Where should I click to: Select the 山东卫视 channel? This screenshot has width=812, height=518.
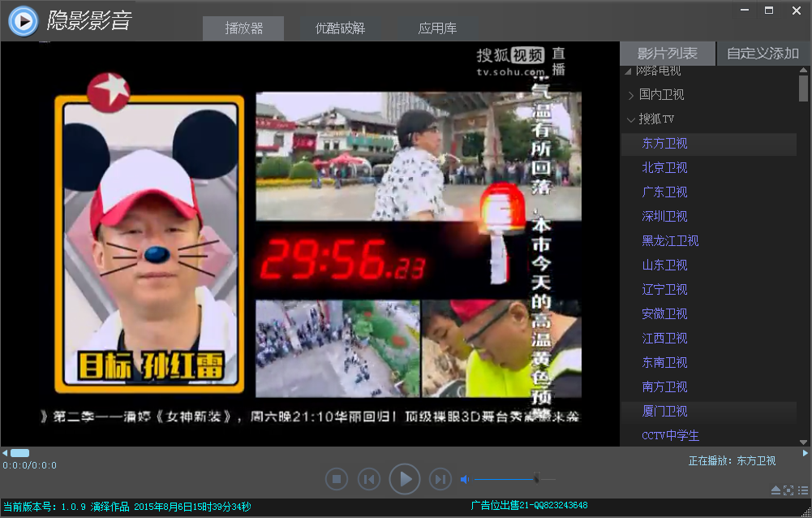[x=664, y=265]
